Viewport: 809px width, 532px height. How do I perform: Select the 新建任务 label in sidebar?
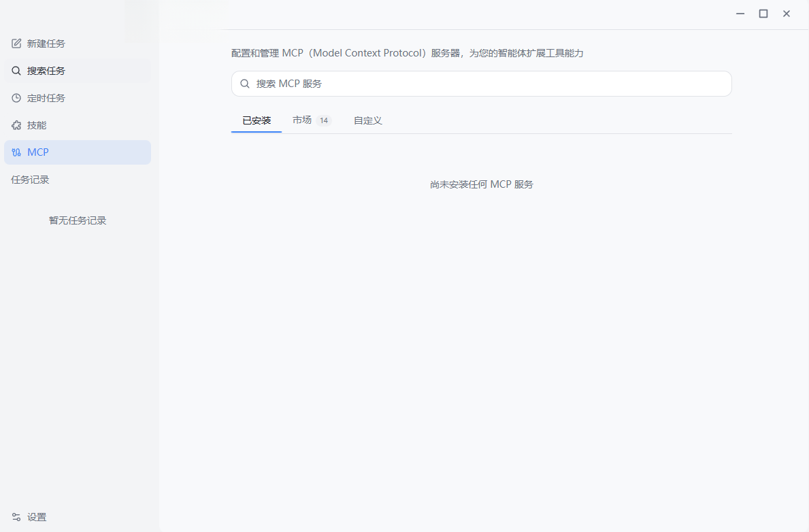pyautogui.click(x=46, y=44)
